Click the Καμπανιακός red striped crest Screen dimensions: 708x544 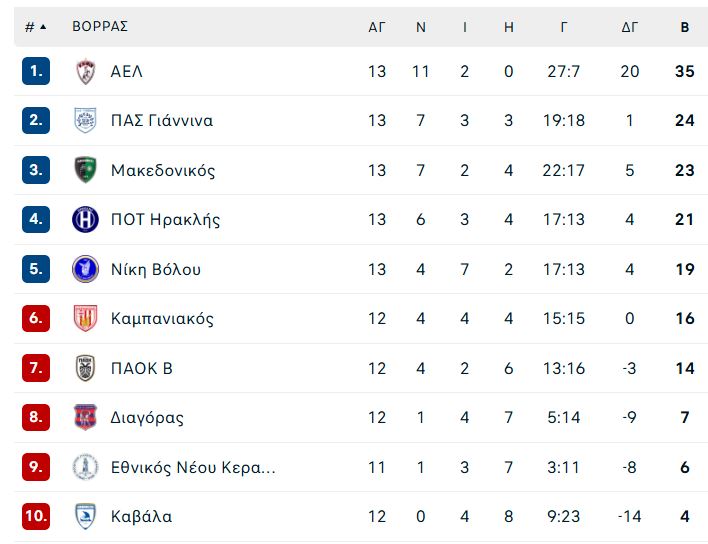pyautogui.click(x=85, y=318)
